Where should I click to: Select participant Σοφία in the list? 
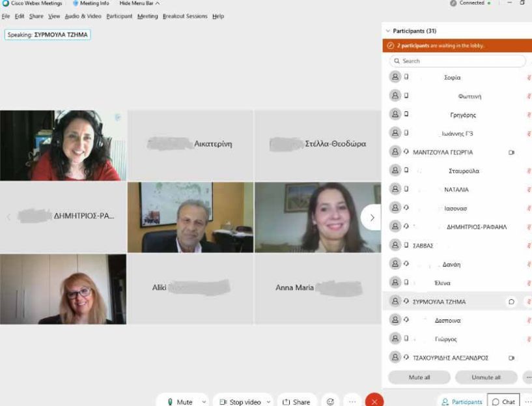pyautogui.click(x=457, y=78)
